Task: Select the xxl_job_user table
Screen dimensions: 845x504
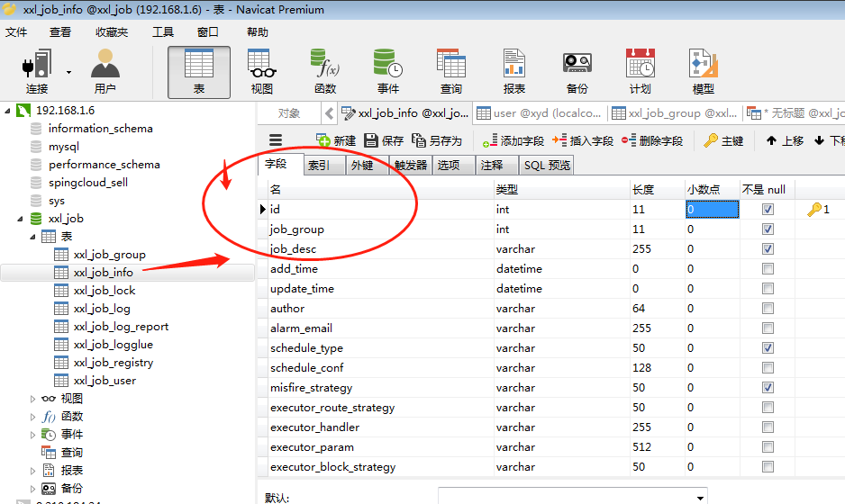Action: [x=104, y=380]
